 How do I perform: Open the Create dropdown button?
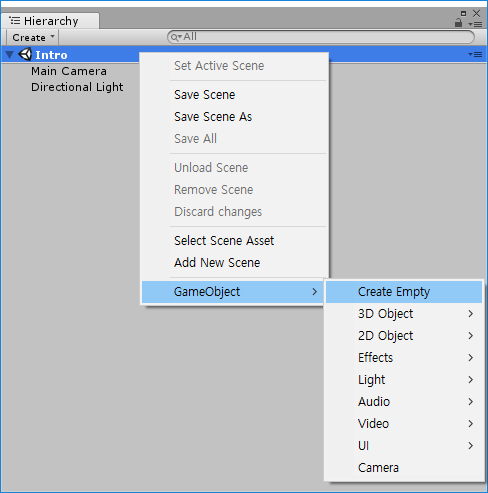tap(32, 37)
